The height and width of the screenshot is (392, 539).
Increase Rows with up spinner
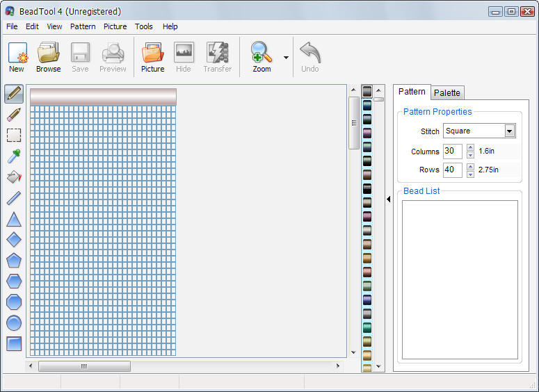tap(470, 167)
